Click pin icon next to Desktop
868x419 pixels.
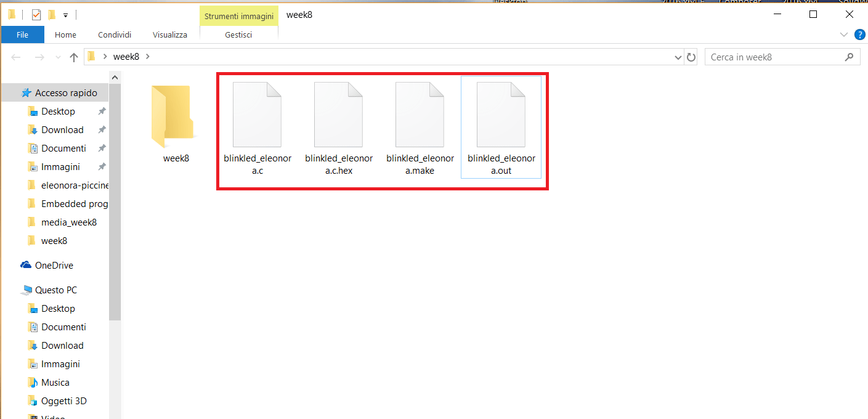tap(102, 112)
